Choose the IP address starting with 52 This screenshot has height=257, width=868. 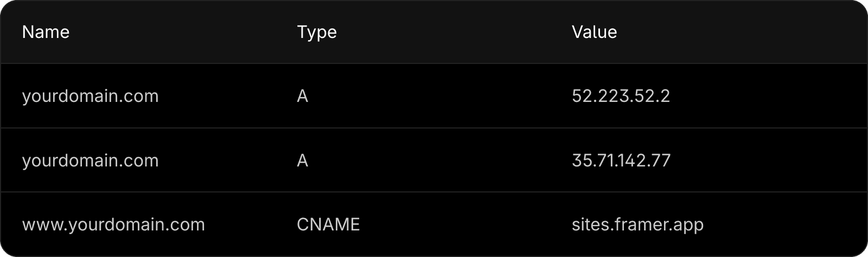pyautogui.click(x=621, y=96)
